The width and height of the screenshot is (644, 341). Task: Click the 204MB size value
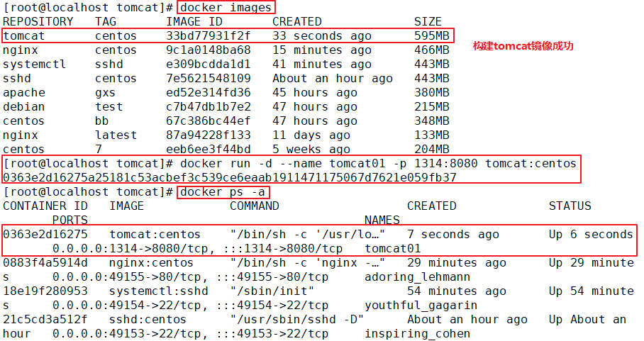(x=432, y=150)
